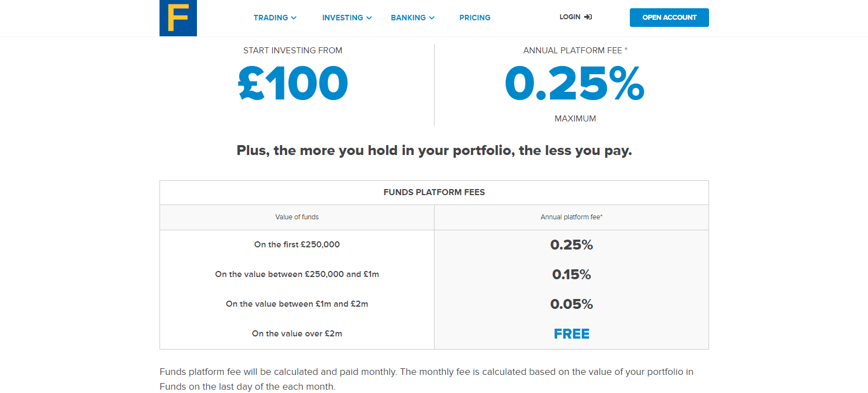The image size is (868, 393).
Task: Click the 'between £1m and £2m' row
Action: point(297,304)
